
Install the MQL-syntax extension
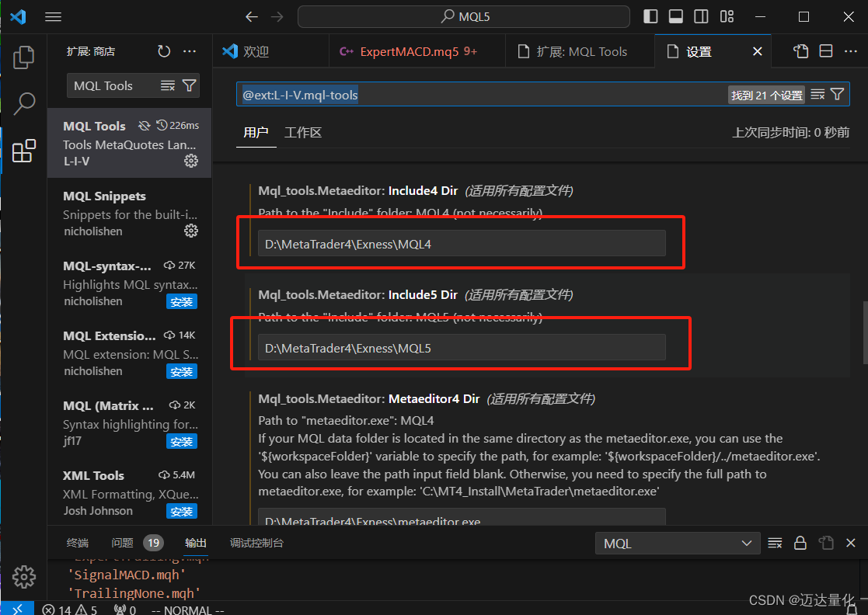click(182, 301)
